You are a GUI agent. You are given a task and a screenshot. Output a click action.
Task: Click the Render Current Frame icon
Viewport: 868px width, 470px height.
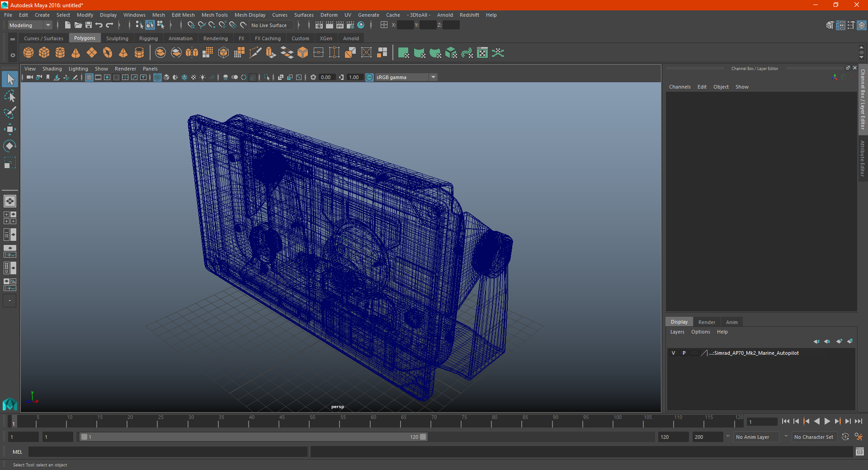[x=330, y=25]
